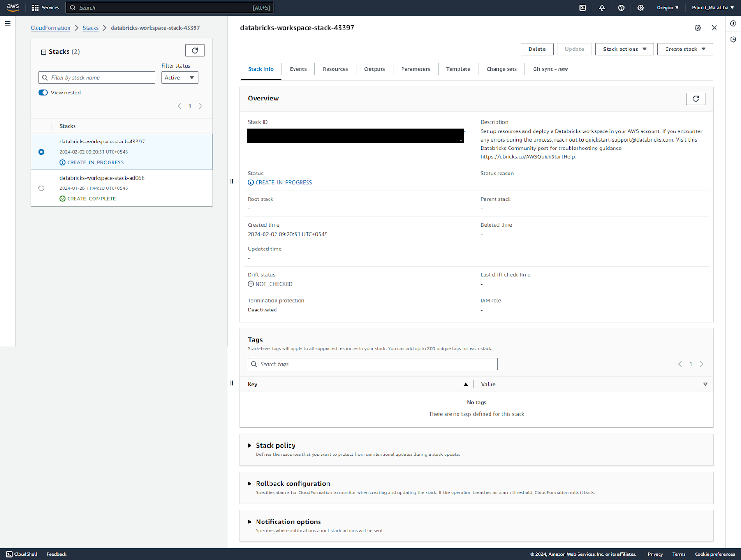Refresh the Stacks list
The width and height of the screenshot is (741, 560).
pos(195,50)
